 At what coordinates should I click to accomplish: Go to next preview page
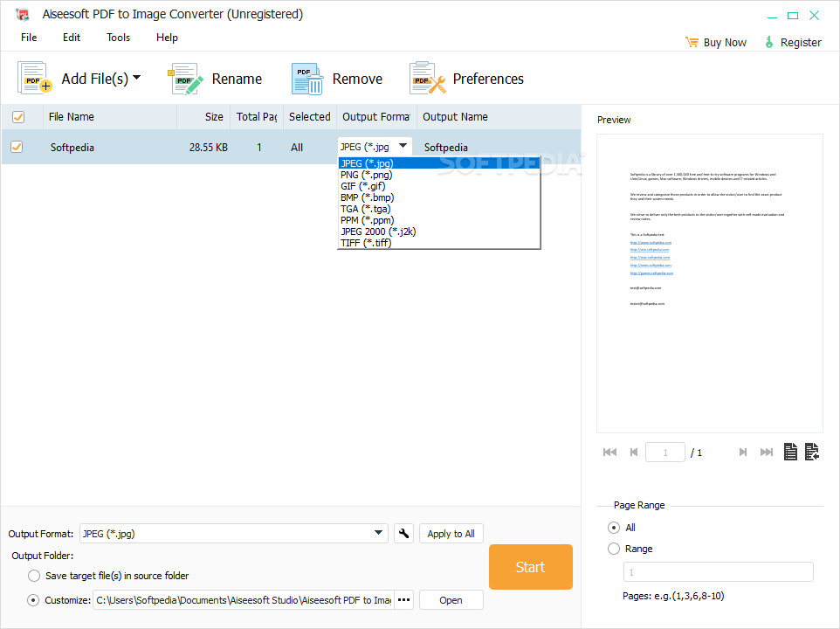pyautogui.click(x=742, y=453)
